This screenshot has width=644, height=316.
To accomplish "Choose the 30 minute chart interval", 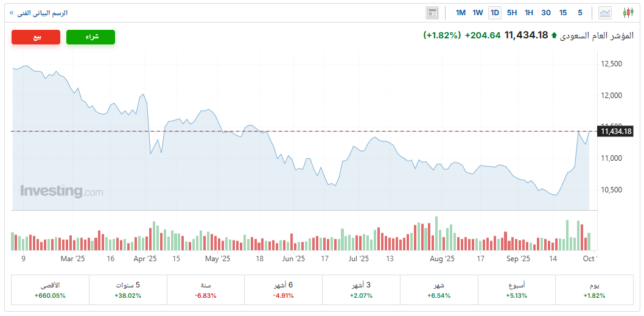I will [x=546, y=13].
